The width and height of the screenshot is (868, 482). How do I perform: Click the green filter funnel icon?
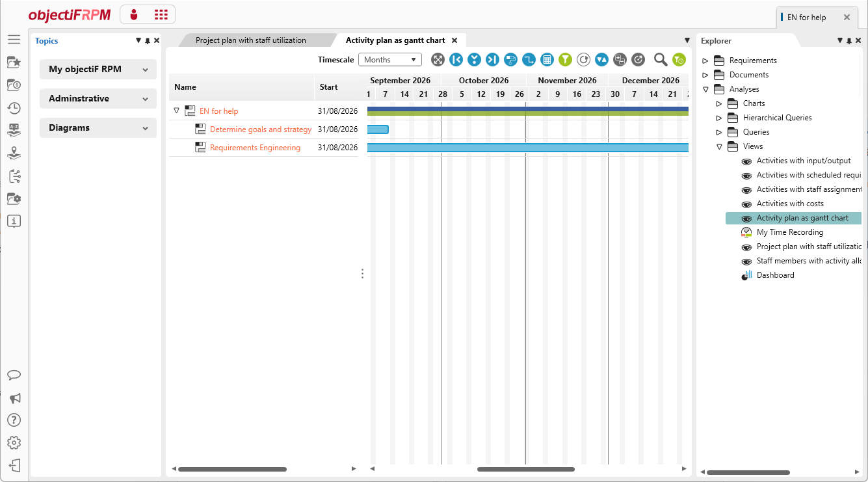tap(566, 60)
